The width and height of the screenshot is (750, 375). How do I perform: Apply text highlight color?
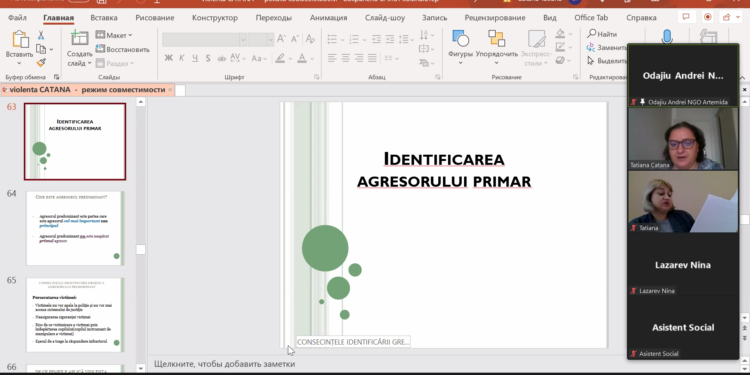(280, 58)
